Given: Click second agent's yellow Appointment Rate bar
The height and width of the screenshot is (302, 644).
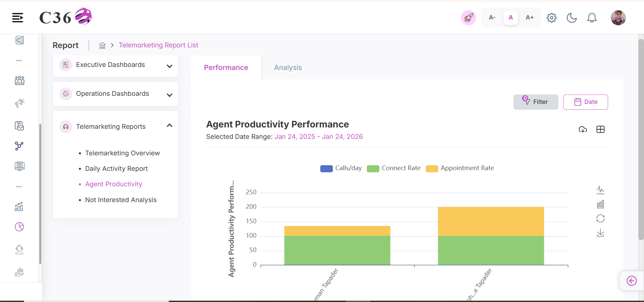Looking at the screenshot, I should (491, 221).
